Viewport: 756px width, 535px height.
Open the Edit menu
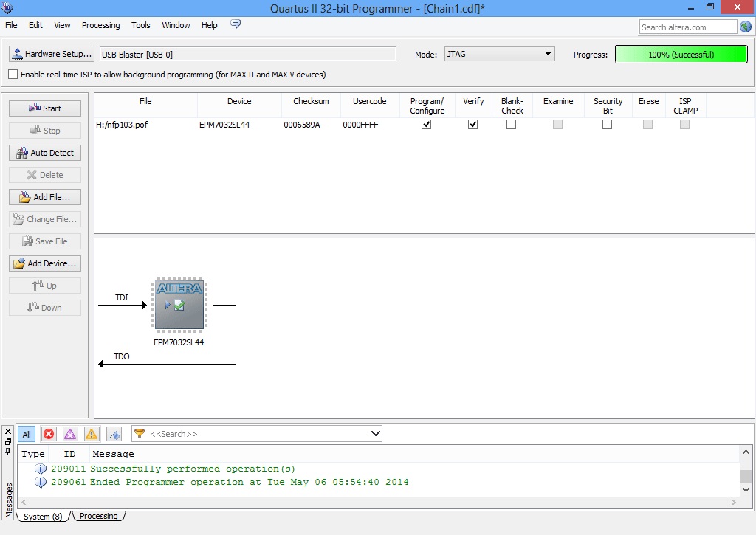(x=35, y=25)
